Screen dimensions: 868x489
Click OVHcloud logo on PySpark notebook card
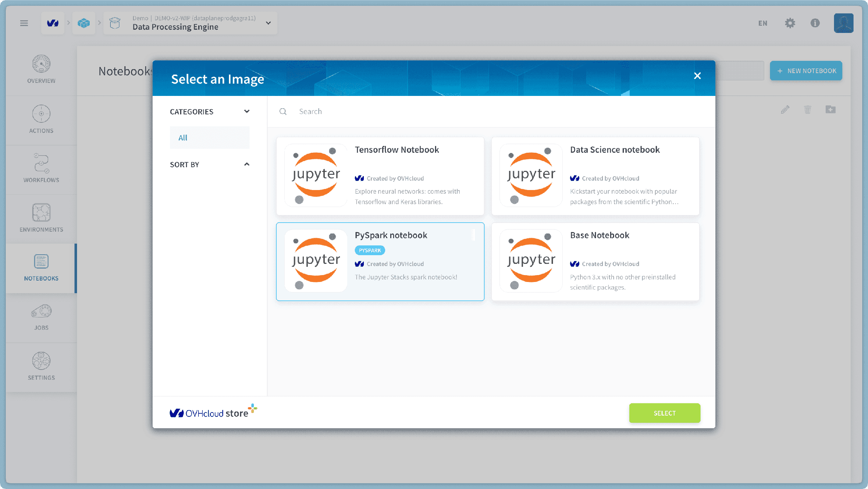tap(359, 264)
